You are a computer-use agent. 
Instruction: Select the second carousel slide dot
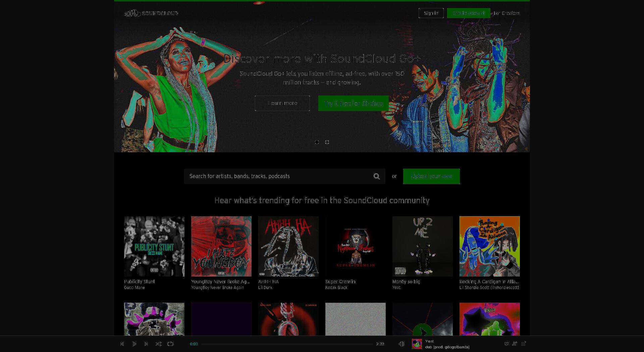327,142
